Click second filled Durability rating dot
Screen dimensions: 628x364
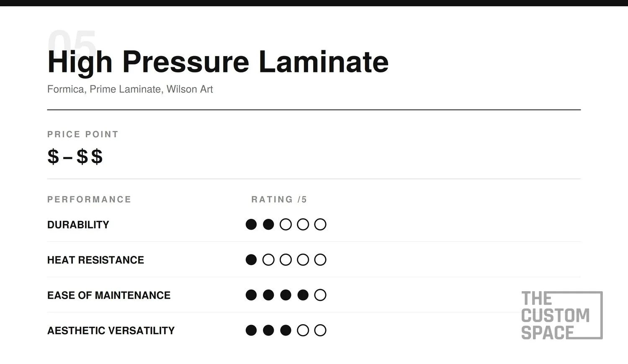pos(268,225)
